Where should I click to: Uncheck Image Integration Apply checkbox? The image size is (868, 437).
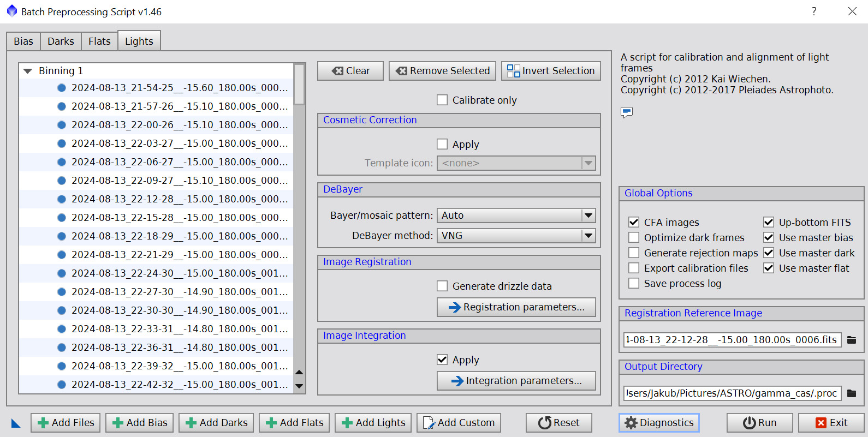tap(442, 360)
